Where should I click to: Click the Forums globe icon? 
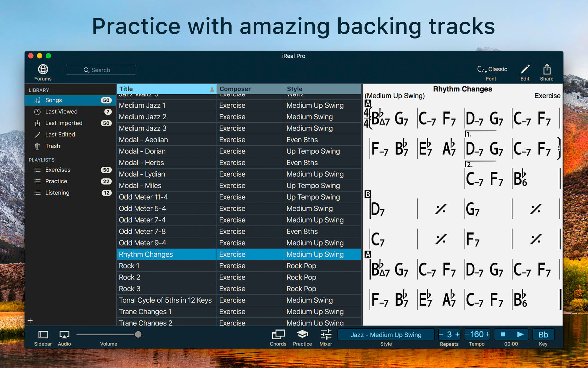42,70
